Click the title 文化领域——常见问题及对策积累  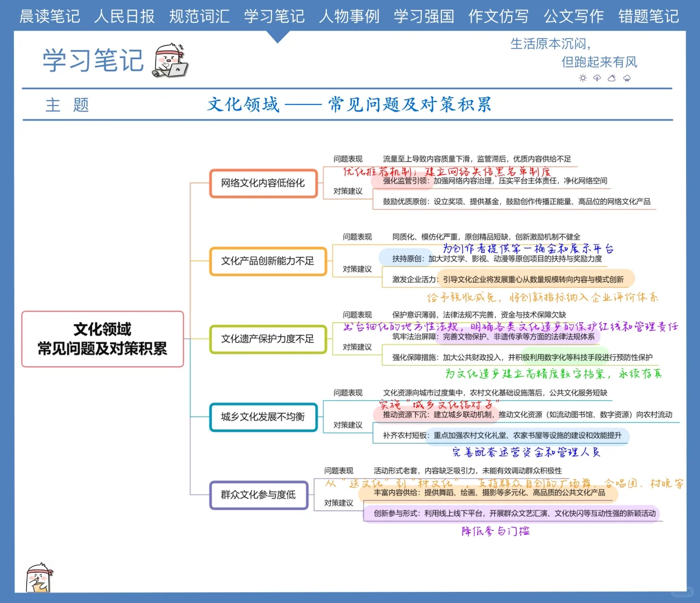(349, 105)
